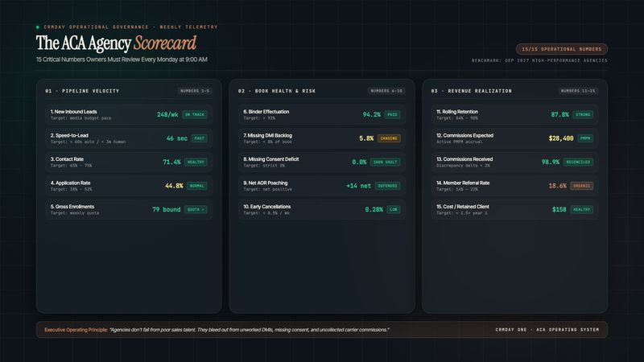Screen dimensions: 644x362
Task: Click the "STRONG" status badge
Action: point(583,114)
